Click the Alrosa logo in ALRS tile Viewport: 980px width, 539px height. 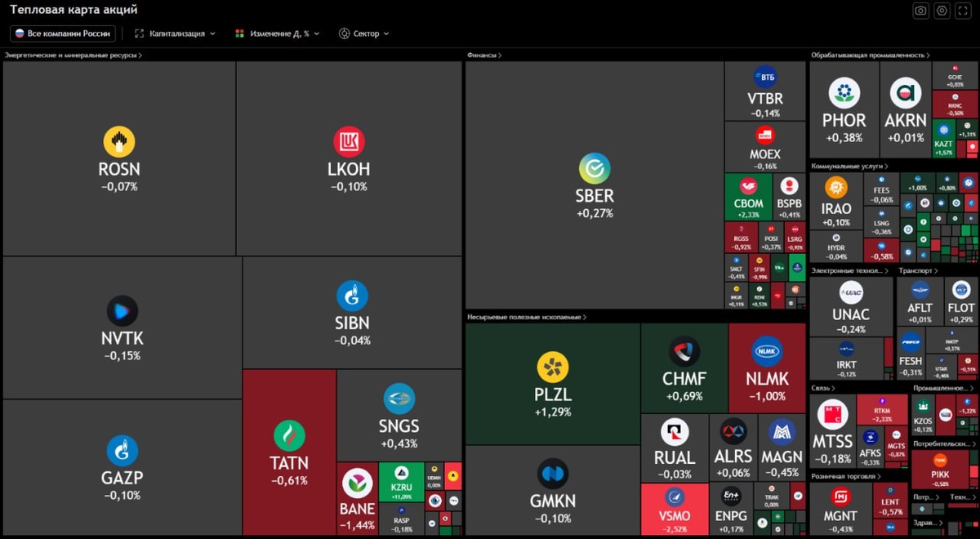[x=733, y=430]
